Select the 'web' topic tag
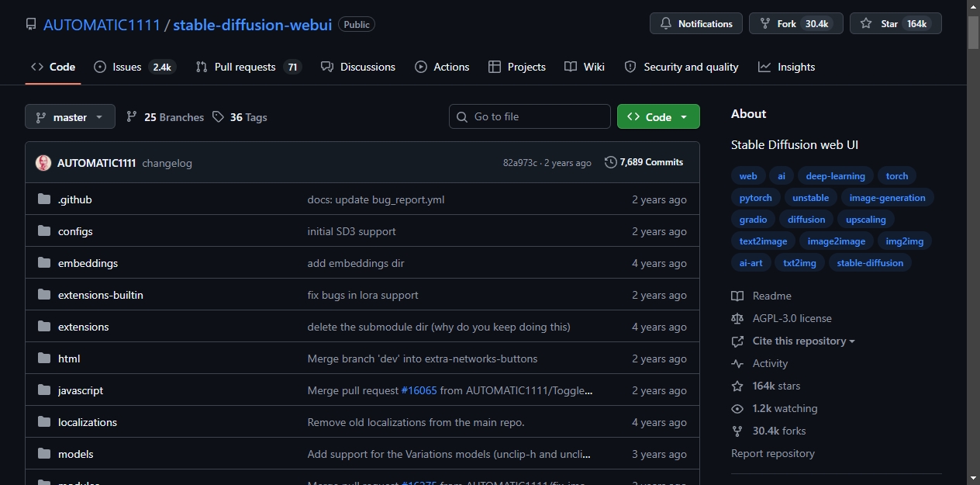 pyautogui.click(x=748, y=176)
